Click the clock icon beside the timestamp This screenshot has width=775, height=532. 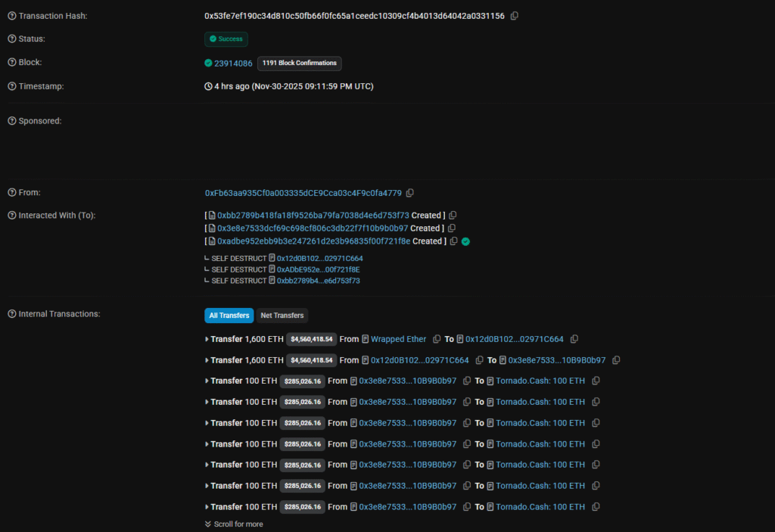tap(207, 86)
